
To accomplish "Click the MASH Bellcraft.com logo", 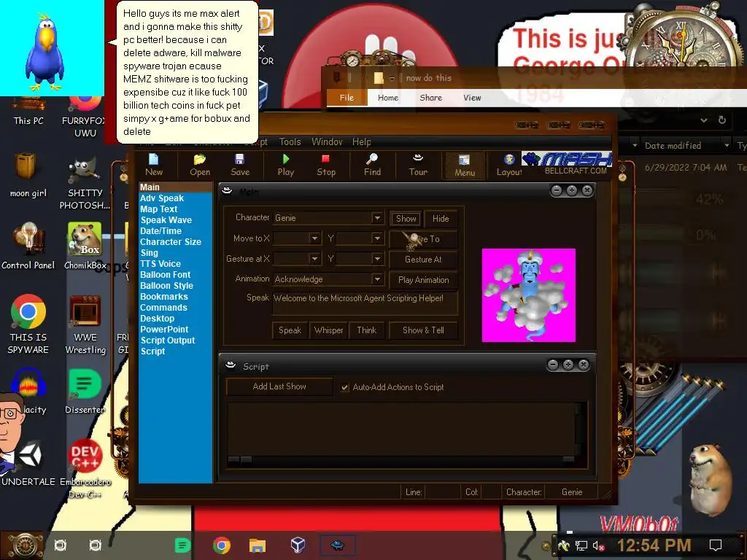I will tap(568, 163).
